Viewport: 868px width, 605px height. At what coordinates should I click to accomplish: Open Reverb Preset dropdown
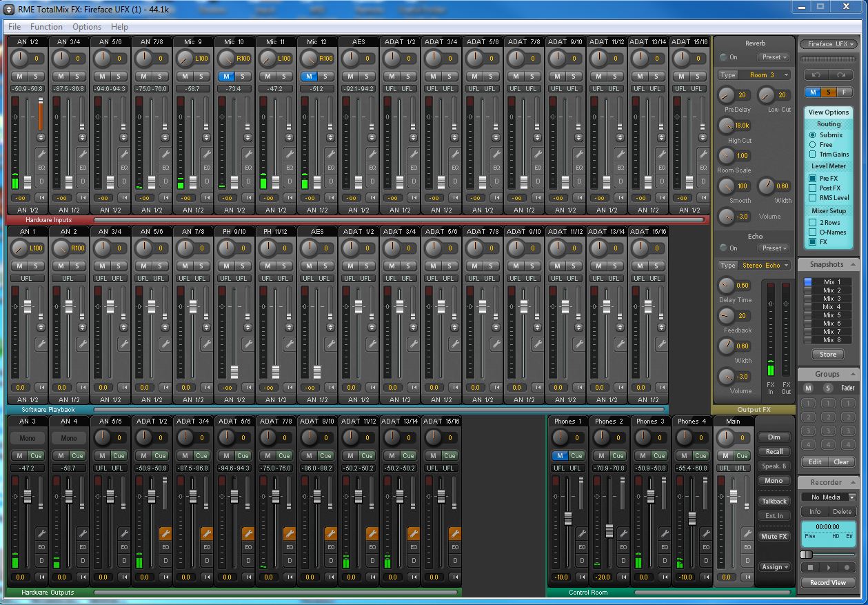(x=774, y=57)
